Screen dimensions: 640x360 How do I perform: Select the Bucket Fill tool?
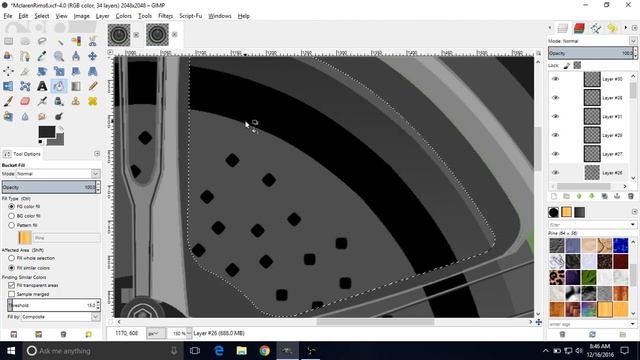pos(59,86)
